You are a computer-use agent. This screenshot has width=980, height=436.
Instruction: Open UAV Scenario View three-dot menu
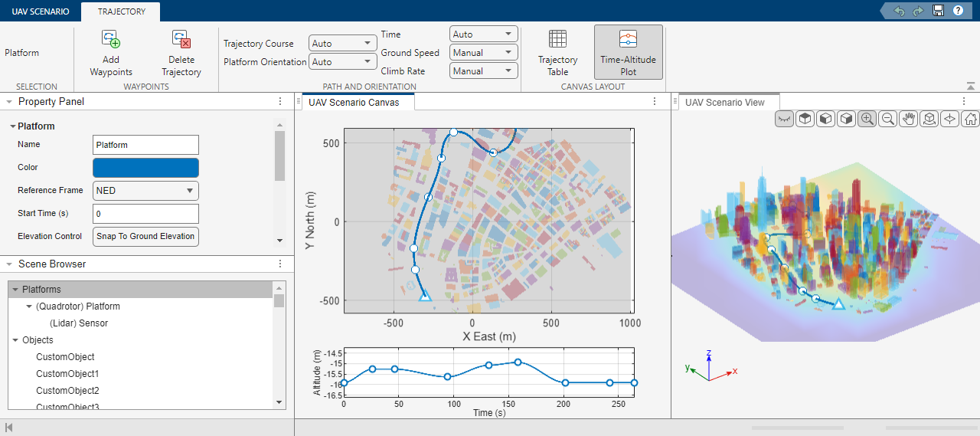964,102
